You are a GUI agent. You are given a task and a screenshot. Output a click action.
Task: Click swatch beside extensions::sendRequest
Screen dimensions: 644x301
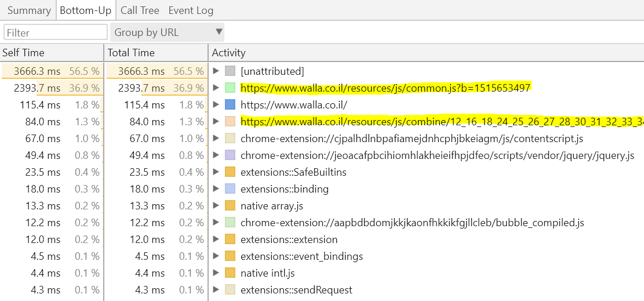(x=230, y=291)
